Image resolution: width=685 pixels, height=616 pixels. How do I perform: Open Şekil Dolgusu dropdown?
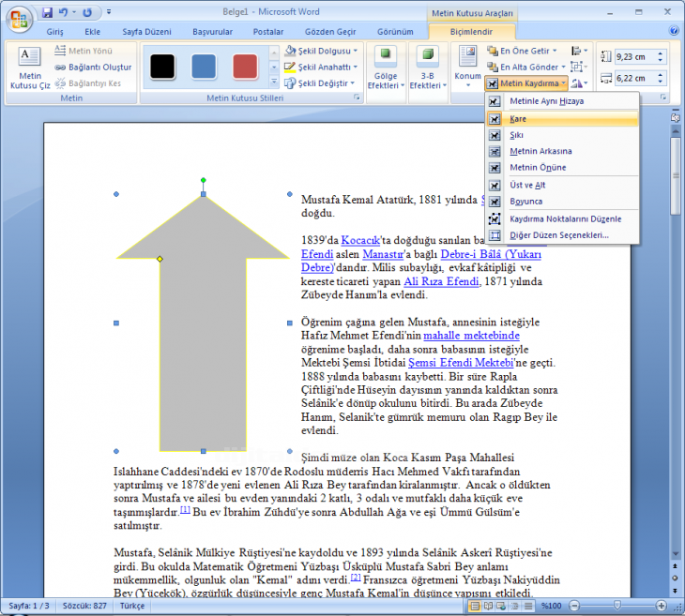coord(321,51)
